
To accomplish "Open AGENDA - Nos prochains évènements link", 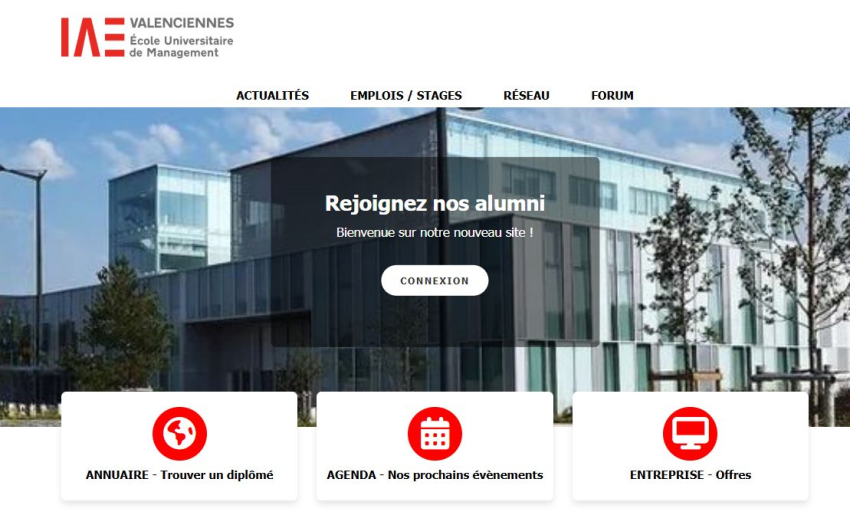I will pyautogui.click(x=435, y=475).
